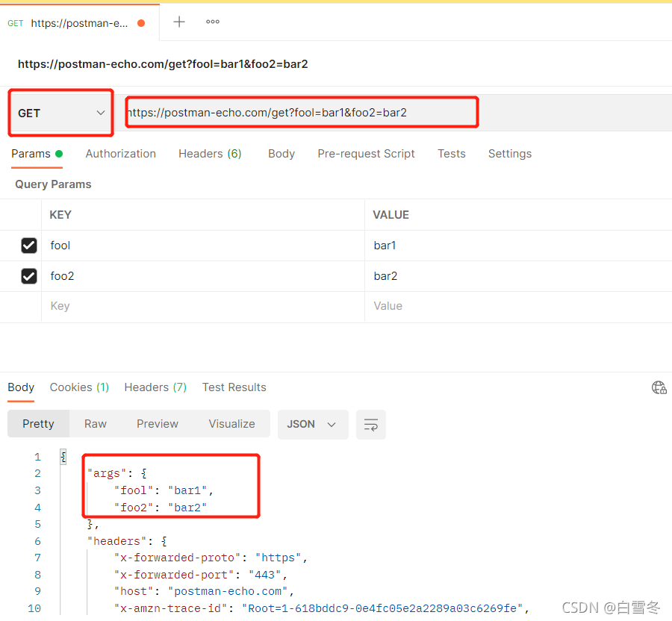Select the Raw view button
This screenshot has height=621, width=672.
95,424
